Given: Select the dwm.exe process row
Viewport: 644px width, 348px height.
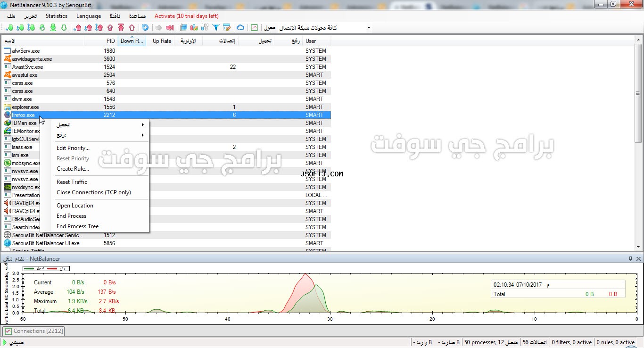Looking at the screenshot, I should coord(166,99).
